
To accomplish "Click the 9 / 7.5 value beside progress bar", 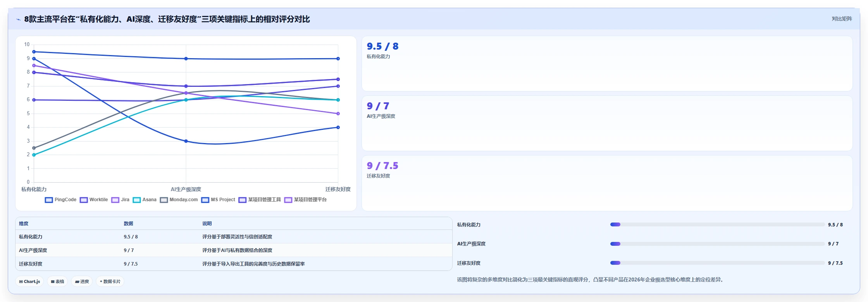I will coord(835,263).
